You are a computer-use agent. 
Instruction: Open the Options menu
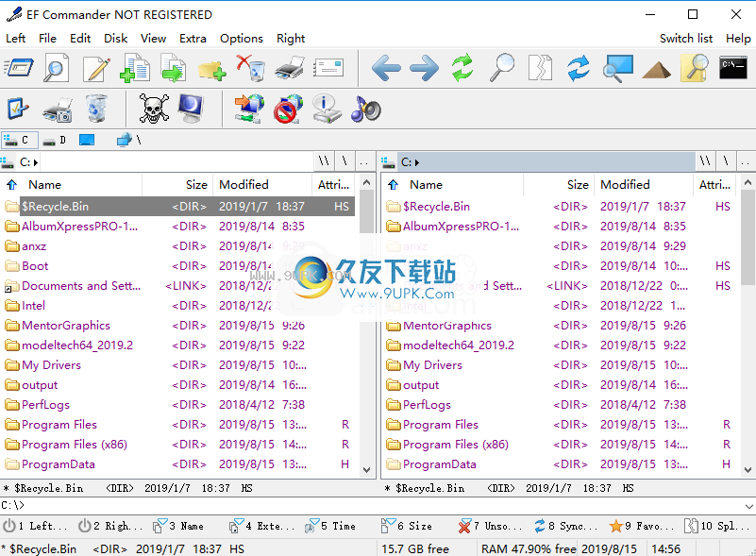(x=242, y=39)
